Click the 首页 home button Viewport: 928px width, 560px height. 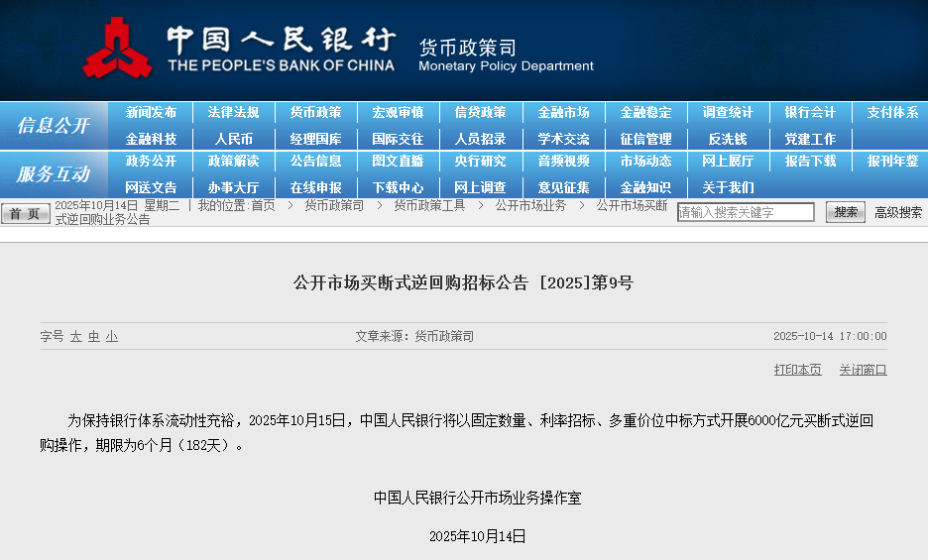(25, 213)
